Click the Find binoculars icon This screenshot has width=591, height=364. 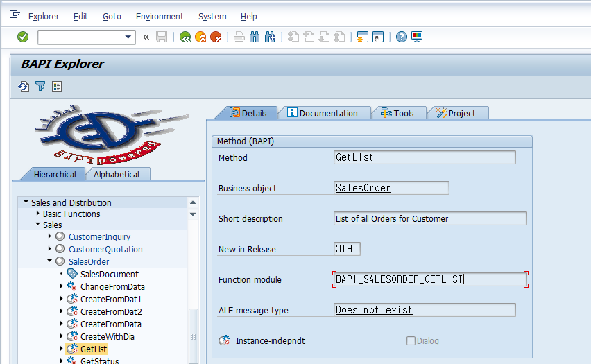[x=255, y=37]
